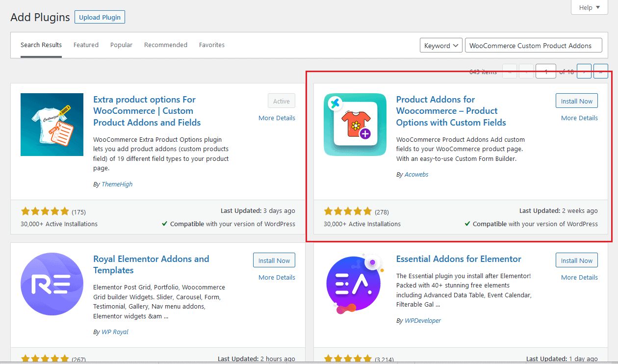Install Royal Elementor Addons and Templates

(274, 260)
